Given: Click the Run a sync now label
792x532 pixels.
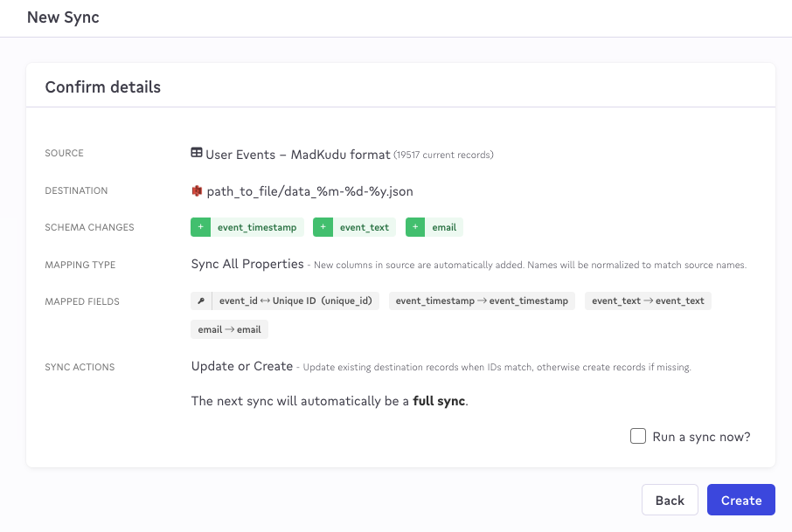Looking at the screenshot, I should [x=702, y=437].
